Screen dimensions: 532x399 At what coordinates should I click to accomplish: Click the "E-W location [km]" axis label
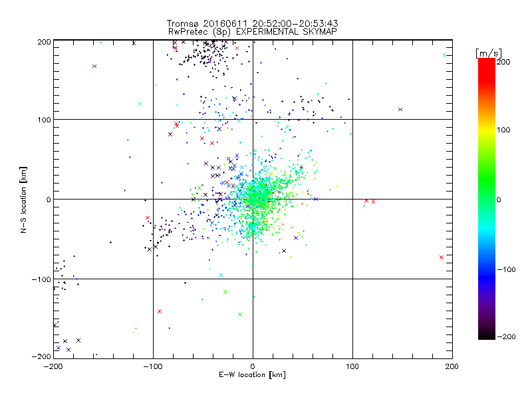[x=252, y=374]
